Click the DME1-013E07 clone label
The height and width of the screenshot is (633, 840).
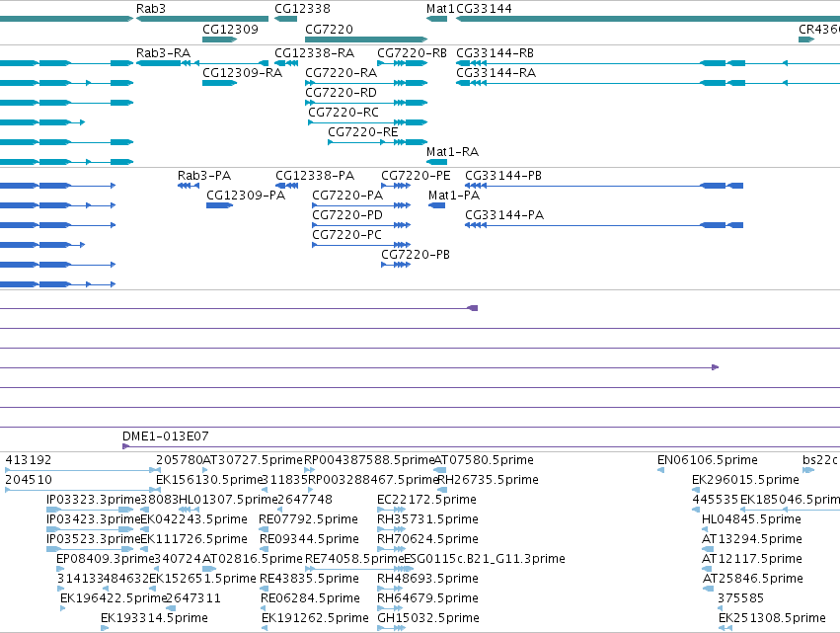(166, 436)
